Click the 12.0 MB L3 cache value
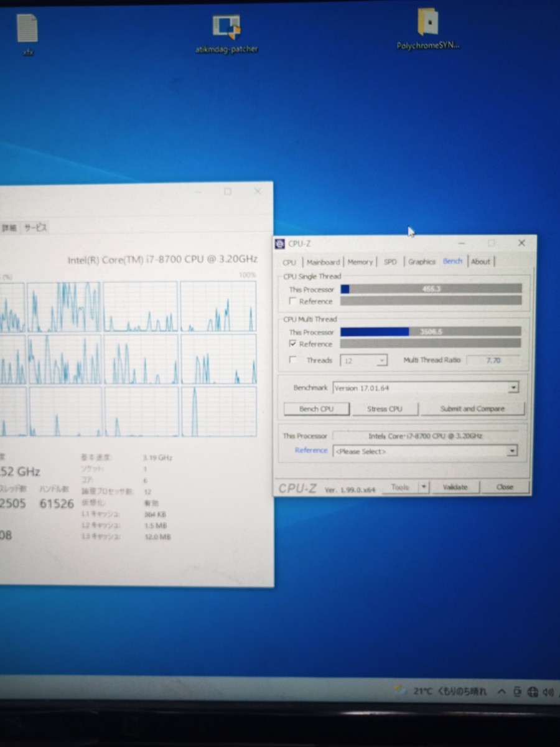The width and height of the screenshot is (560, 747). pos(156,537)
